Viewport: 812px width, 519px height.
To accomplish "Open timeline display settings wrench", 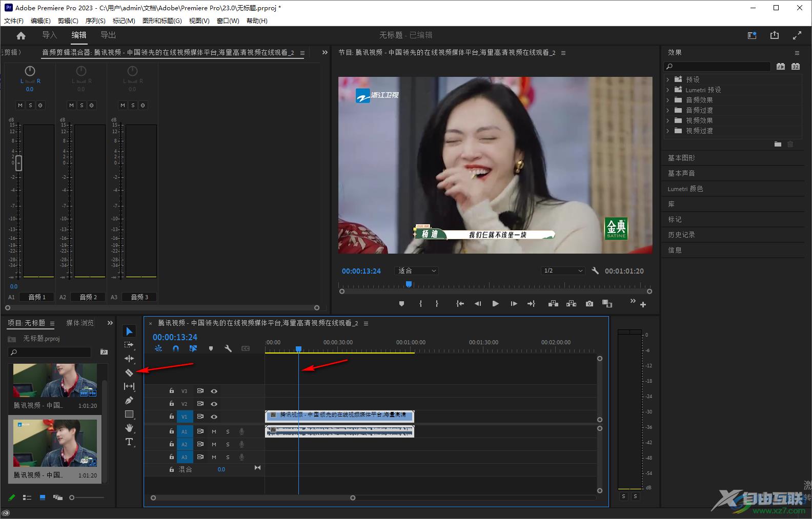I will (228, 348).
